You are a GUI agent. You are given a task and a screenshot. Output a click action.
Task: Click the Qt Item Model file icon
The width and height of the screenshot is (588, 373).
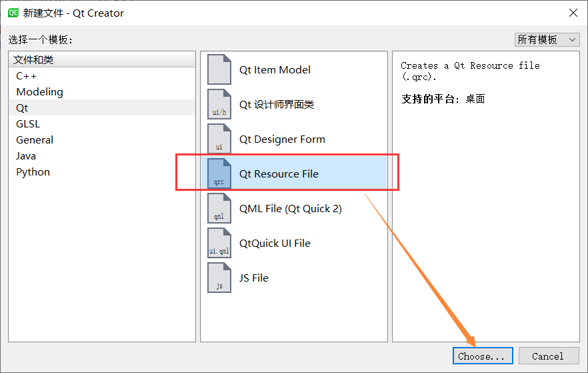click(x=219, y=70)
